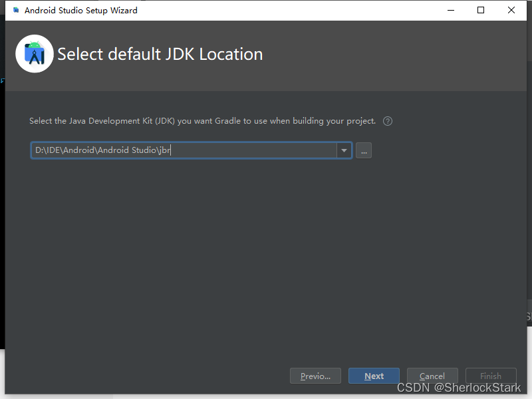Viewport: 532px width, 399px height.
Task: Cancel the setup wizard
Action: (432, 376)
